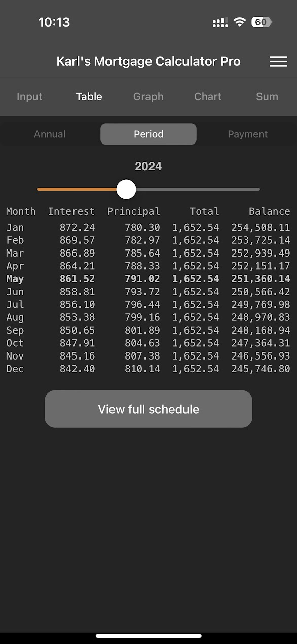Select the May row in the table
Viewport: 297px width, 644px height.
pyautogui.click(x=148, y=279)
